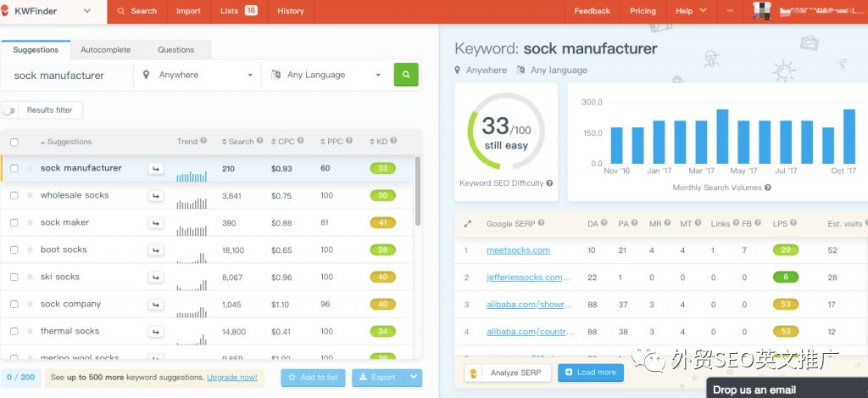Screen dimensions: 868x398
Task: Click the help icon beside Trend column
Action: [x=203, y=141]
